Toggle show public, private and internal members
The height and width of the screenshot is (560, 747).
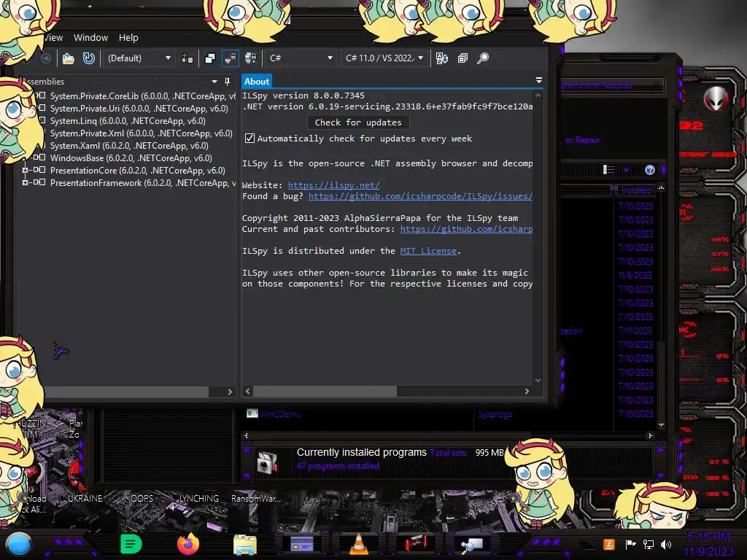[x=230, y=58]
